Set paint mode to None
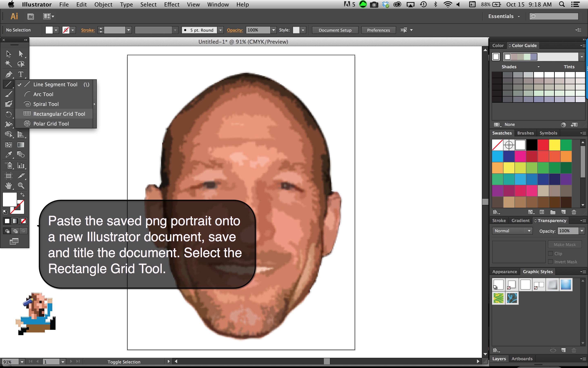 [x=23, y=221]
